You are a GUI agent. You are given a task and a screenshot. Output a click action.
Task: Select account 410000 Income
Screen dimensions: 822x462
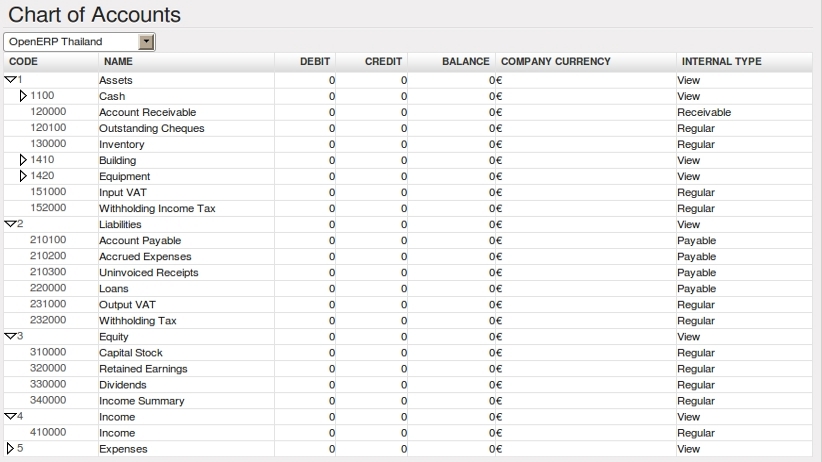pyautogui.click(x=408, y=433)
